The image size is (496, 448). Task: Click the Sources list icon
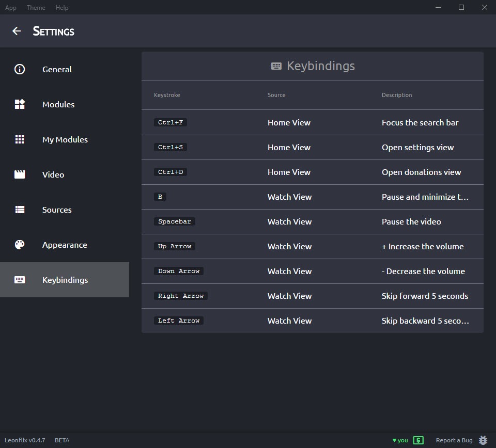(x=20, y=210)
